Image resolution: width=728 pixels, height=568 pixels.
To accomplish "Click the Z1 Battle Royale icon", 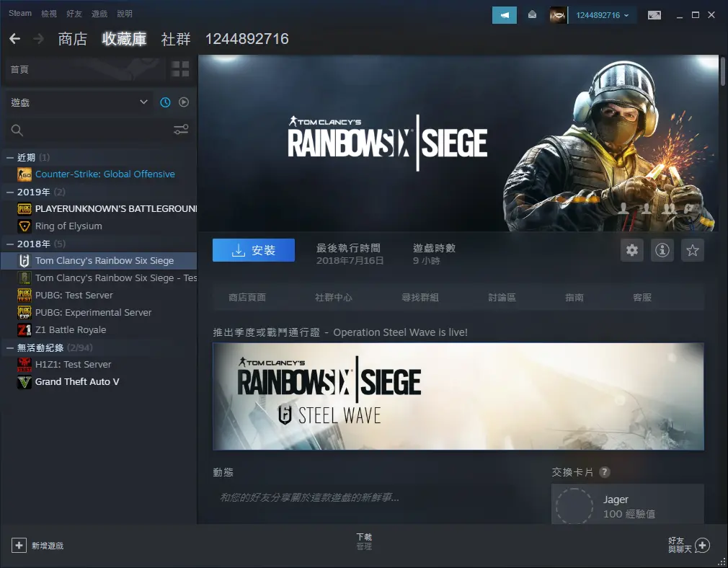I will coord(24,329).
